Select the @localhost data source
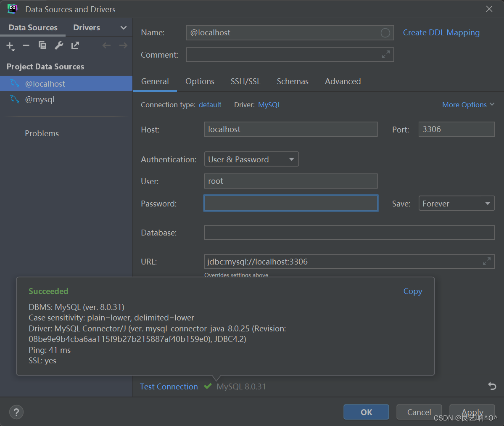The width and height of the screenshot is (504, 426). [66, 84]
